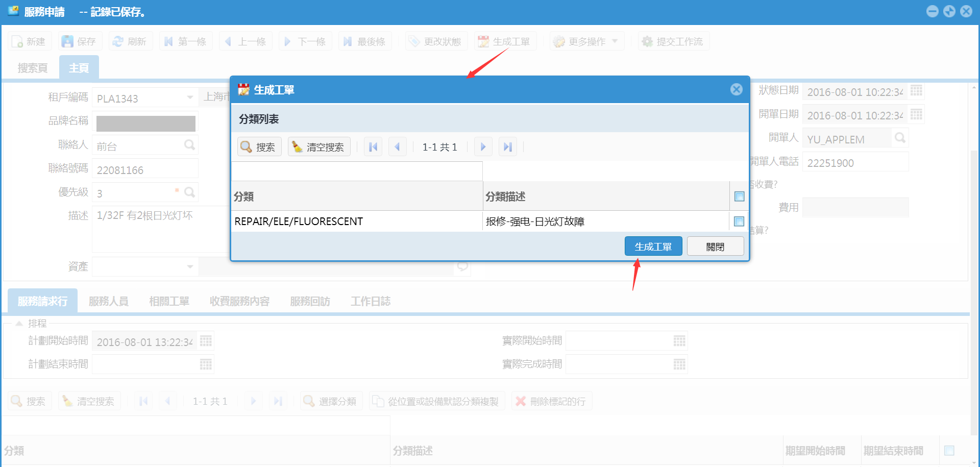Open the 計劃開始時間 calendar icon
This screenshot has width=980, height=467.
(x=206, y=341)
